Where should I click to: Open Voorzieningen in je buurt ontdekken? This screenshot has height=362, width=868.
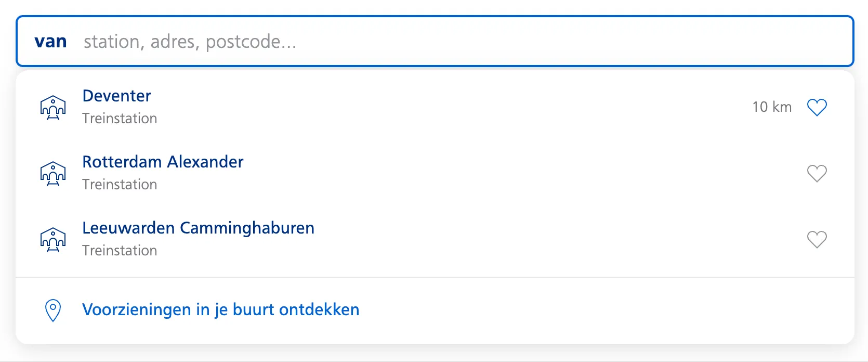coord(221,310)
